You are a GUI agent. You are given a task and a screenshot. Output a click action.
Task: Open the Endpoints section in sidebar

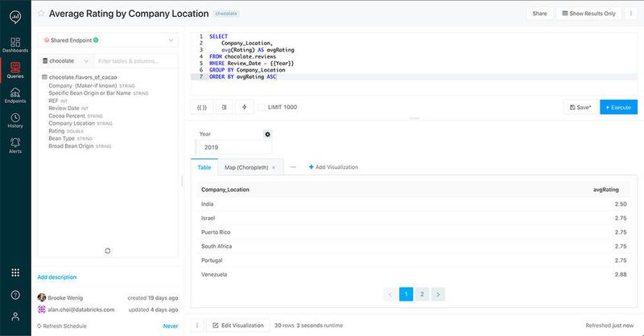click(x=15, y=95)
